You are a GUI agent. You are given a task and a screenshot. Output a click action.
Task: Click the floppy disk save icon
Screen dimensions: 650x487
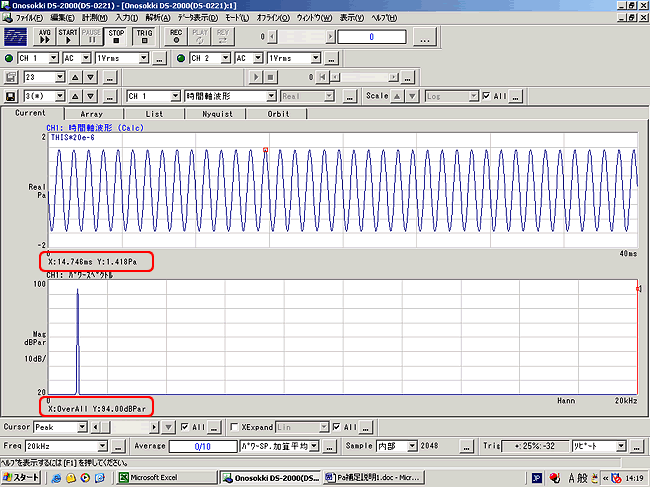(x=11, y=96)
